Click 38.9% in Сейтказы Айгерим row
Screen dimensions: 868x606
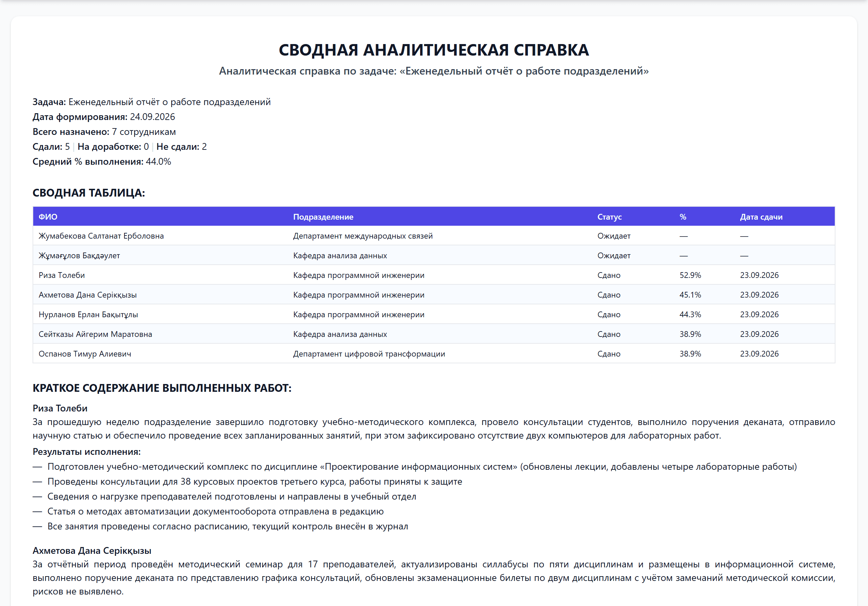(x=690, y=334)
